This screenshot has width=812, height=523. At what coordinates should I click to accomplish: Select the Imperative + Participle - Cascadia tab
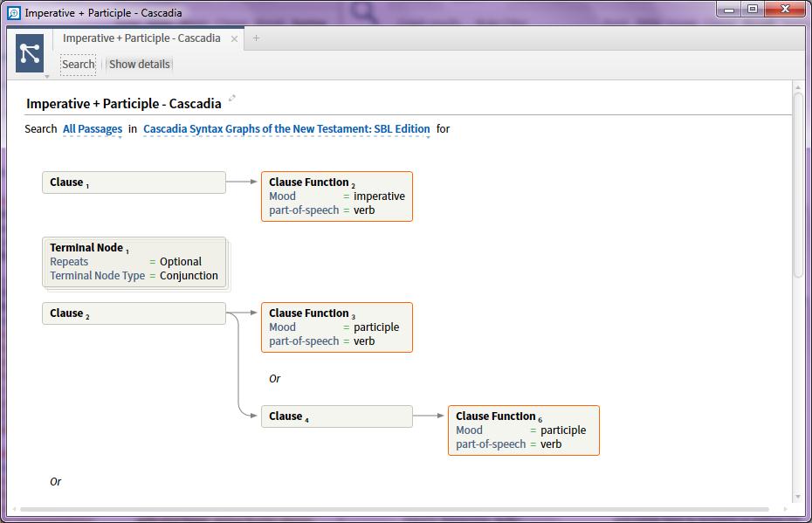[141, 38]
